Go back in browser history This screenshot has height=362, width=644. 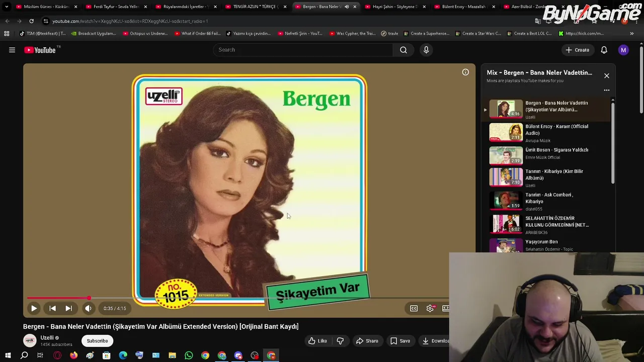tap(7, 21)
